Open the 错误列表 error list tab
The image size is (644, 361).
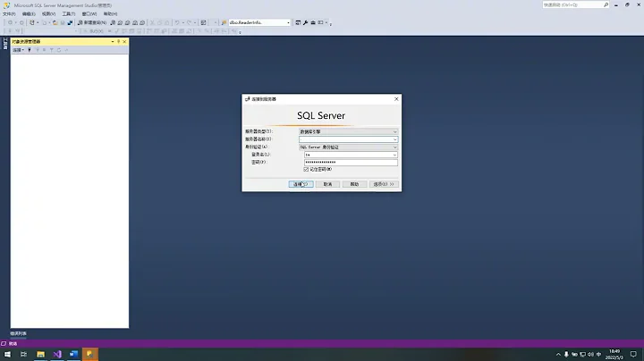(18, 333)
